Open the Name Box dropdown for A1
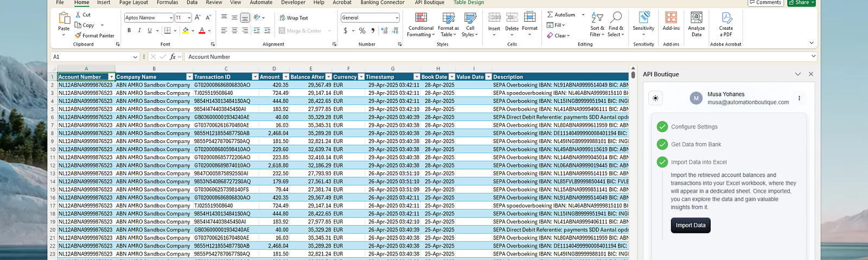The width and height of the screenshot is (868, 260). (x=135, y=57)
